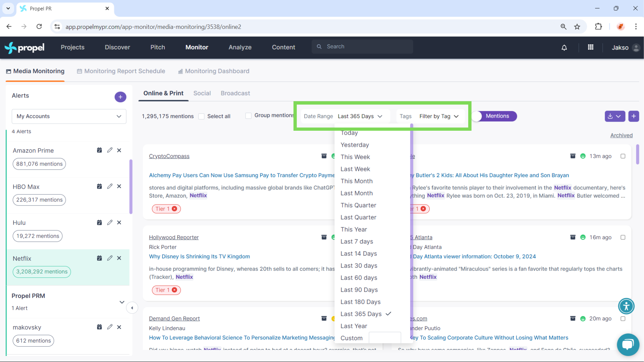Open Amazon Prime alert calendar icon
644x362 pixels.
click(x=99, y=150)
